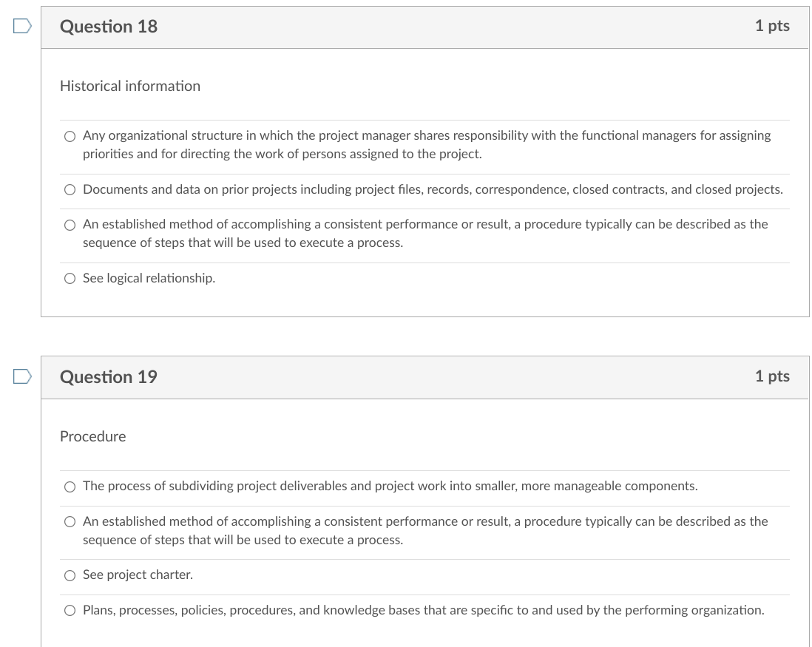This screenshot has height=647, width=812.
Task: Flag Question 19 with the bookmark icon
Action: coord(21,375)
